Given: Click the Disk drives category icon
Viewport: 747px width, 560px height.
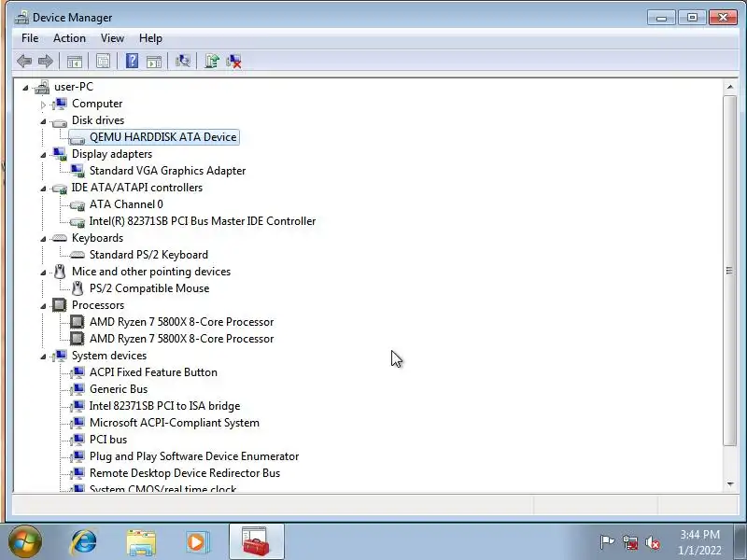Looking at the screenshot, I should pos(60,121).
